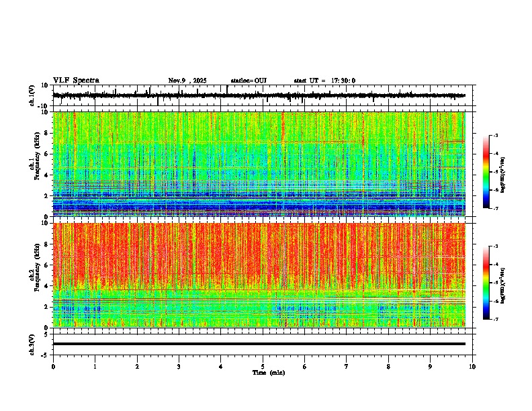Click the date "Nov.9 , 2025" label
The height and width of the screenshot is (411, 532).
pos(187,81)
